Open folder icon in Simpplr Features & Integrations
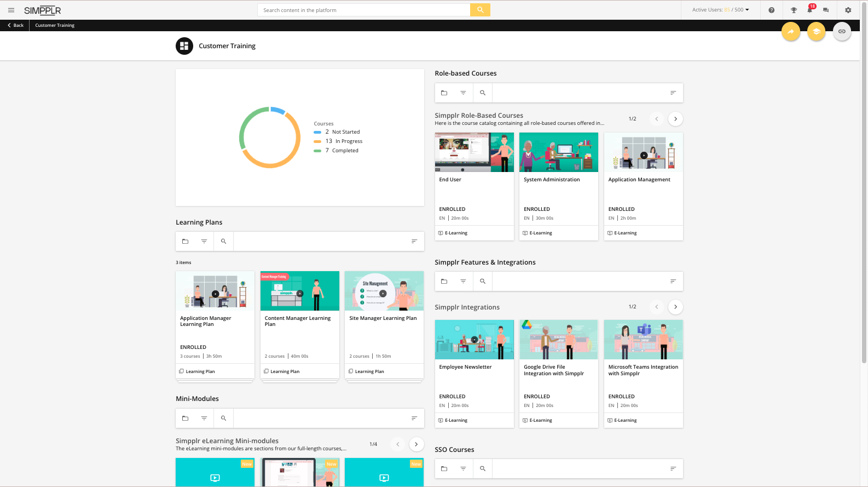 click(x=444, y=281)
